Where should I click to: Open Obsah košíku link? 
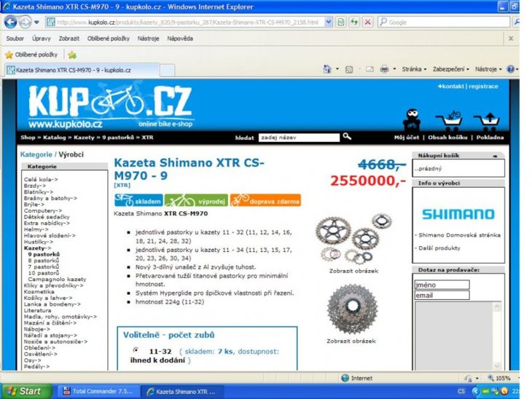tap(447, 138)
